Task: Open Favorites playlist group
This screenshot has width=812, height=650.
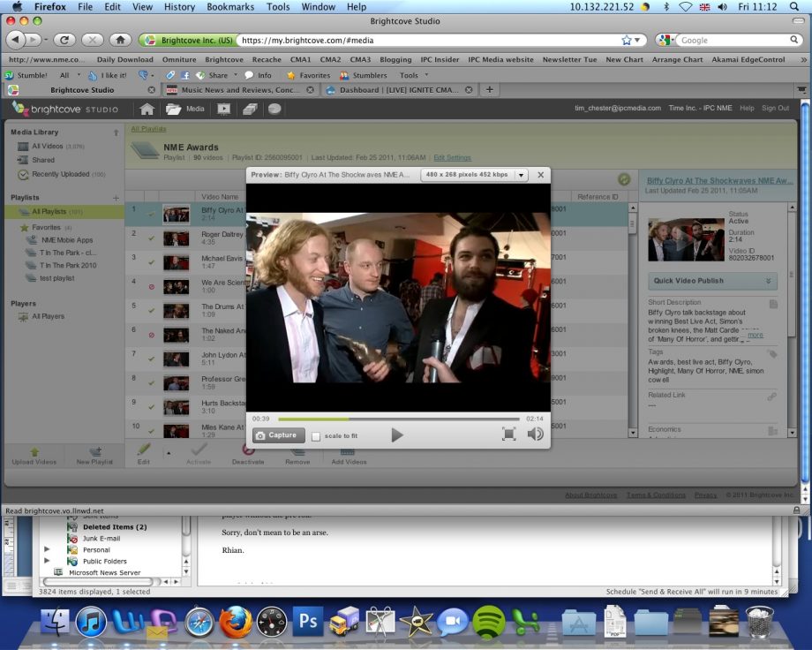Action: click(x=46, y=228)
